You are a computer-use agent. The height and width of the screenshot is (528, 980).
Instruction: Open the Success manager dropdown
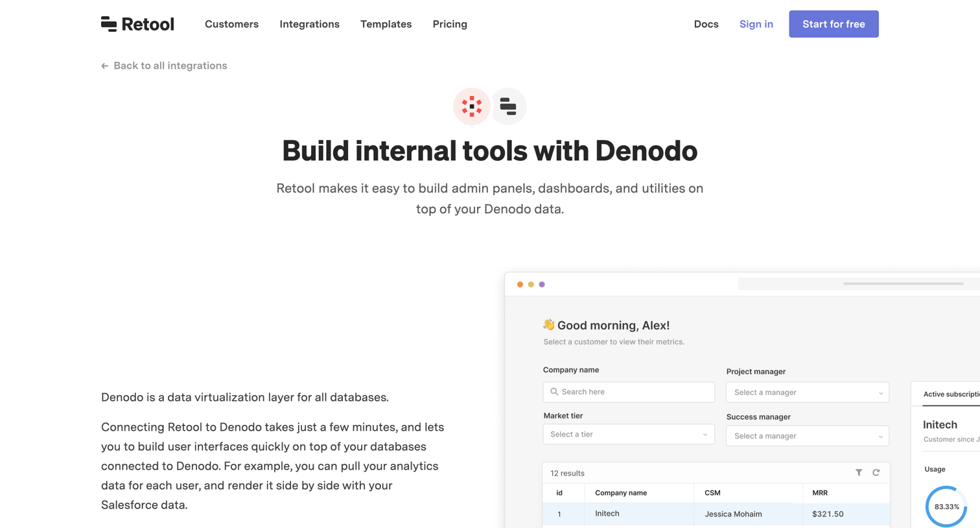coord(808,436)
